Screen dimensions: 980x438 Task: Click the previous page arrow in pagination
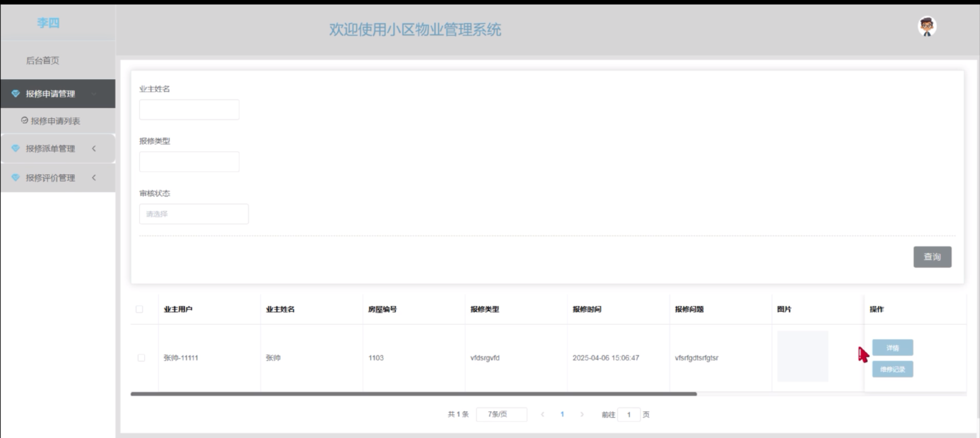point(543,414)
